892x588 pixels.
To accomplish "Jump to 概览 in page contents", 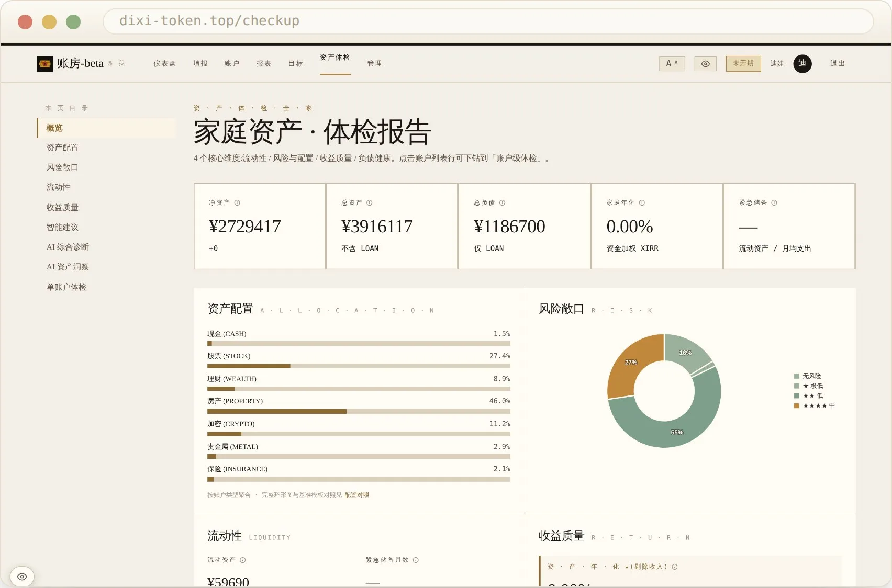I will (106, 128).
